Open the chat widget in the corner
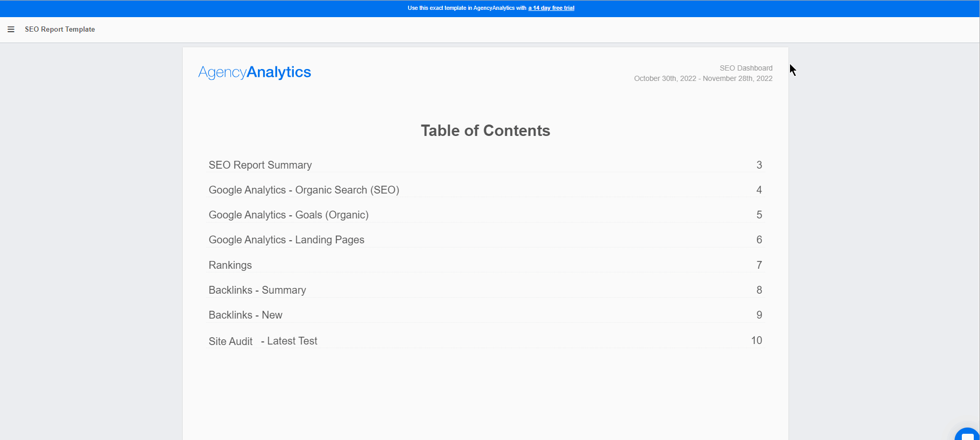 tap(967, 436)
